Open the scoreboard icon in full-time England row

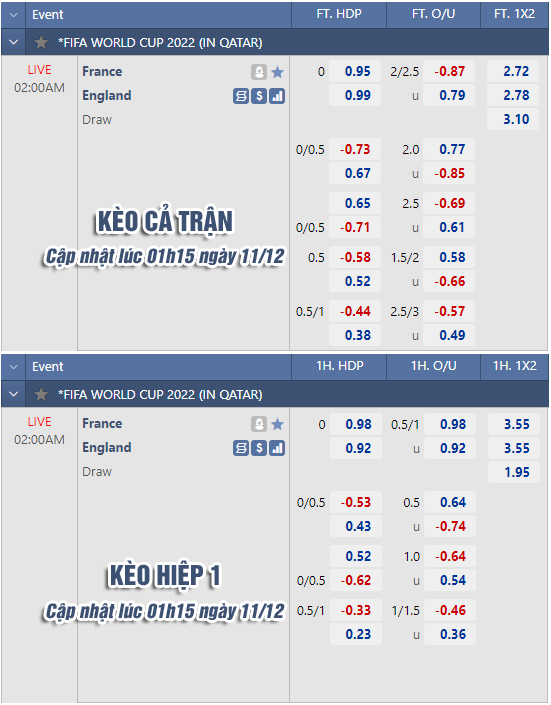tap(241, 96)
